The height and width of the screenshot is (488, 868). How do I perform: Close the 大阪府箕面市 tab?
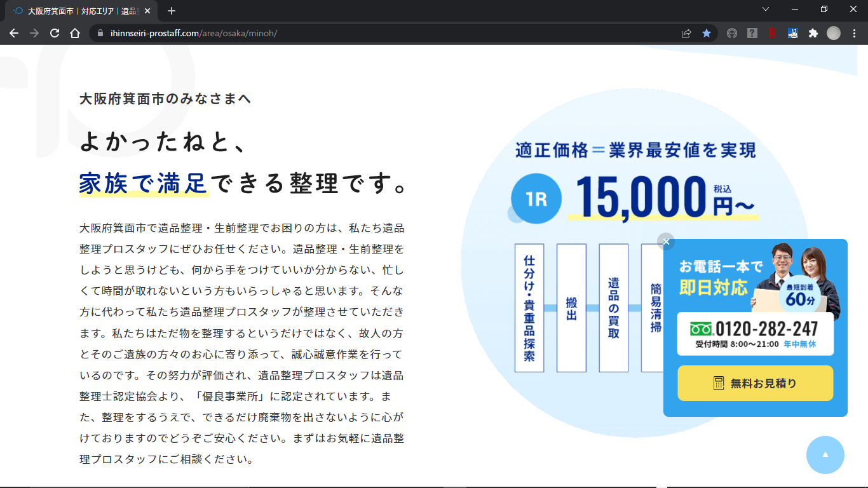click(149, 11)
